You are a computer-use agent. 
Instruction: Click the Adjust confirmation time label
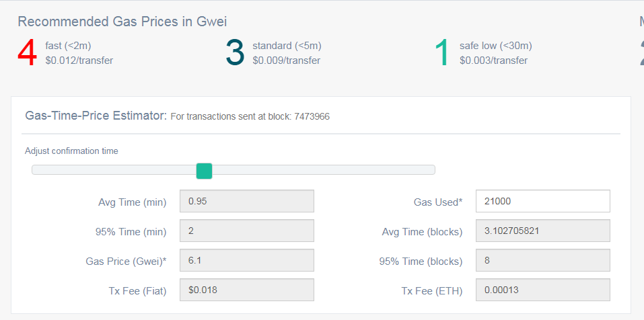[71, 151]
